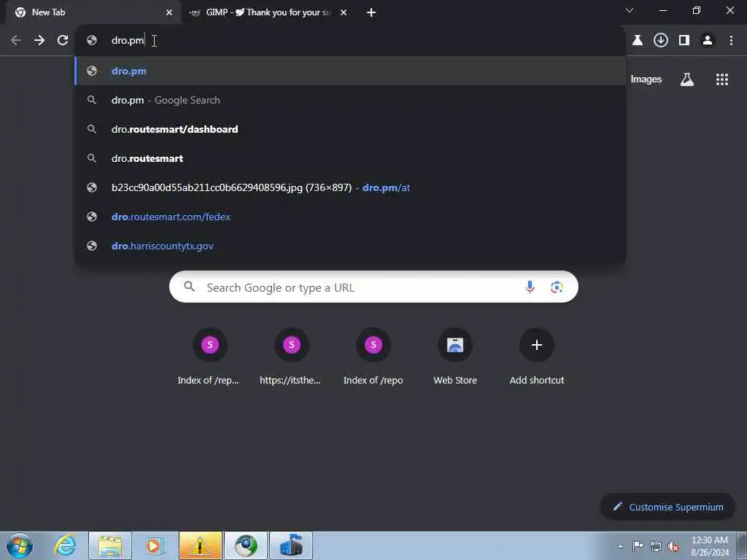Open the clock showing 12:30 AM
Viewport: 747px width, 560px height.
[709, 546]
